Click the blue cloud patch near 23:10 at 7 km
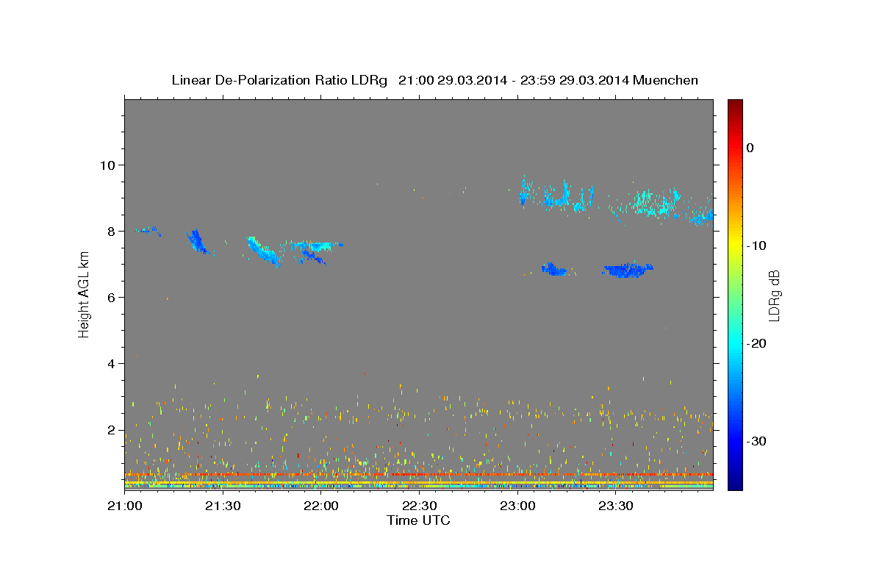This screenshot has width=882, height=588. (x=553, y=270)
